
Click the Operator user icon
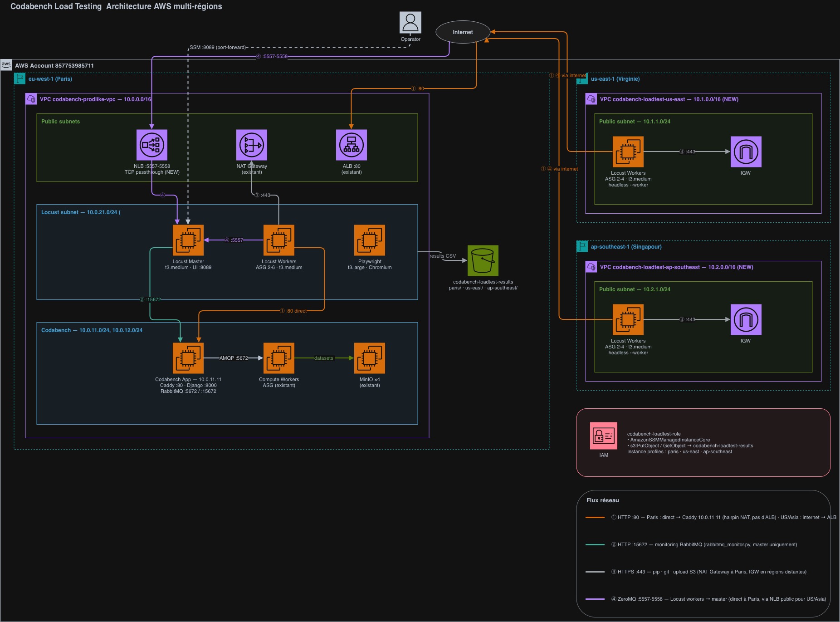(x=410, y=23)
